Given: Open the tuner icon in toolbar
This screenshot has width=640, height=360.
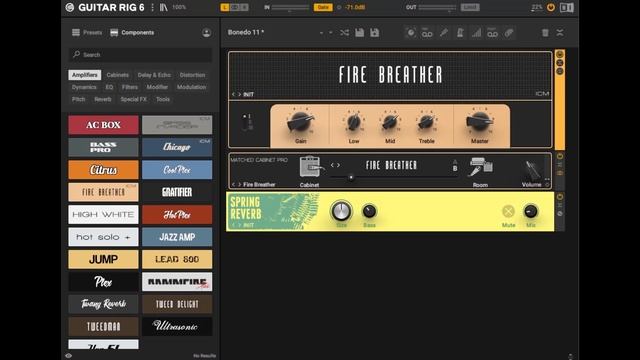Looking at the screenshot, I should point(444,33).
